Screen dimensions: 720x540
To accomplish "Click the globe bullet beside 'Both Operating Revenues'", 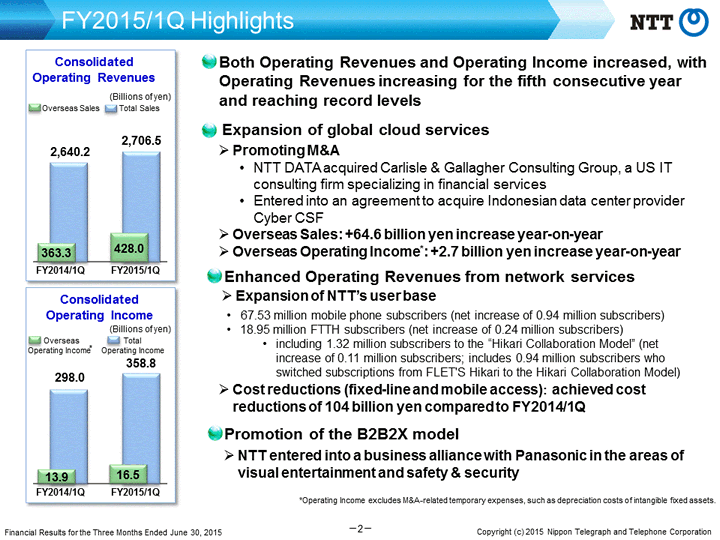I will click(209, 62).
